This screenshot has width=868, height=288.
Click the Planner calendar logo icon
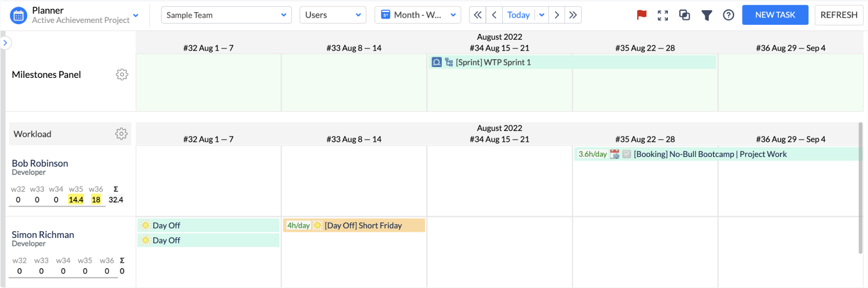(x=19, y=15)
